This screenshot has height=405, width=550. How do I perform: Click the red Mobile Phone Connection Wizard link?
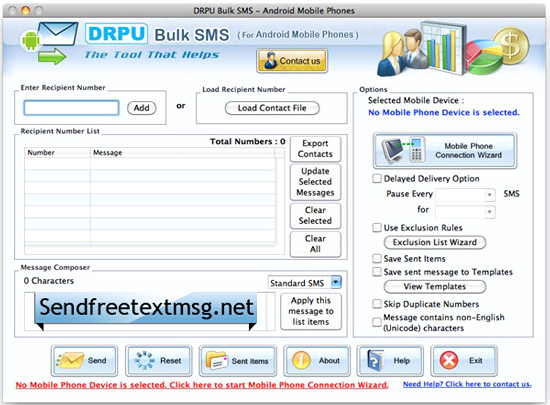coord(202,385)
